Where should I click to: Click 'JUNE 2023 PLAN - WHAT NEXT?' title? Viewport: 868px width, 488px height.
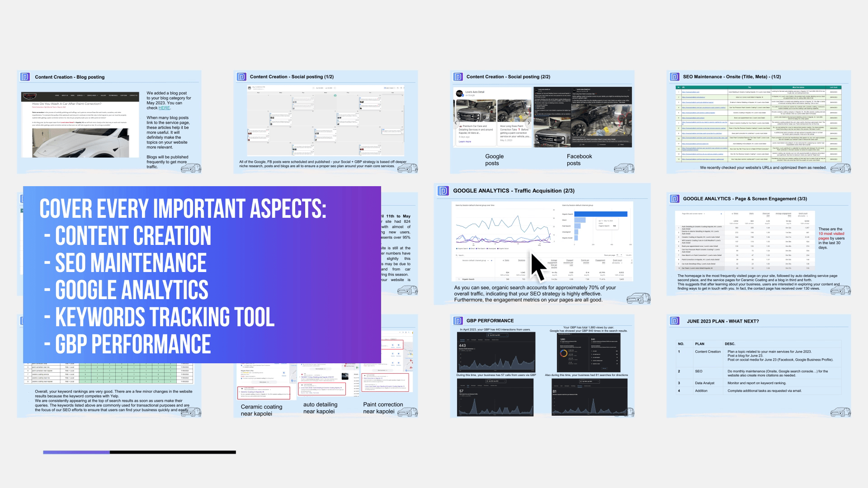pos(723,321)
